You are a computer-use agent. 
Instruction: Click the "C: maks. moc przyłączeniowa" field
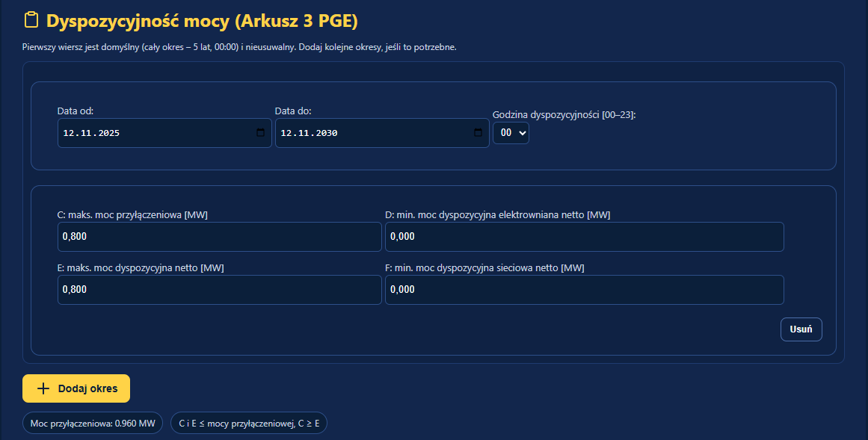coord(219,236)
